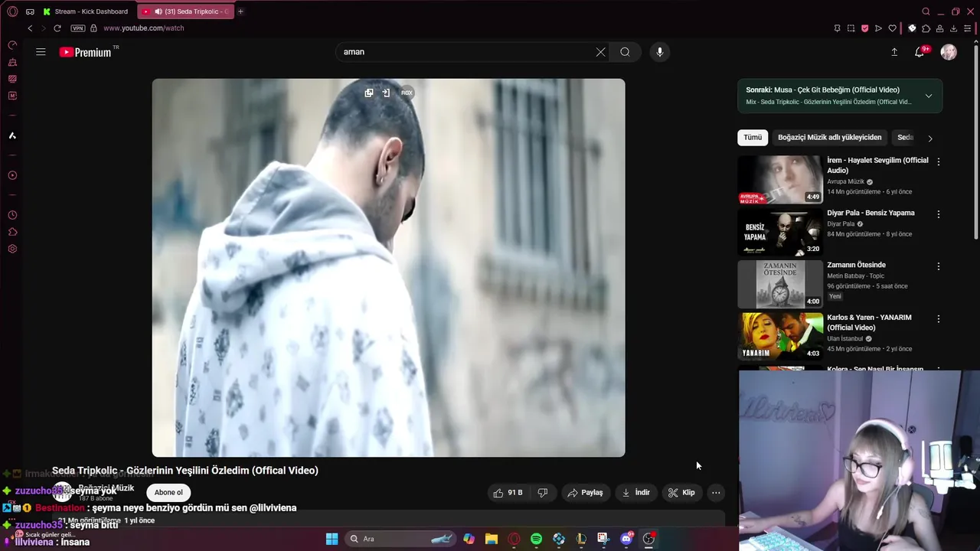The image size is (980, 551).
Task: Open Spotify from the taskbar
Action: pyautogui.click(x=536, y=539)
